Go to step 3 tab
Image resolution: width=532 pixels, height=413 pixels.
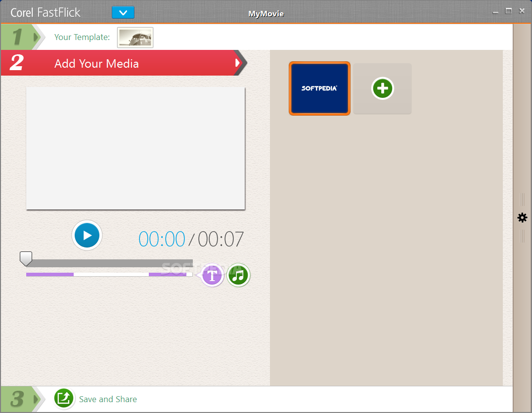(22, 399)
